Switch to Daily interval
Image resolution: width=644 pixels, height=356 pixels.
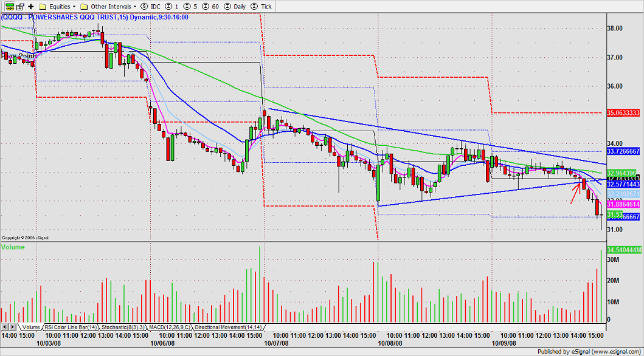point(235,7)
